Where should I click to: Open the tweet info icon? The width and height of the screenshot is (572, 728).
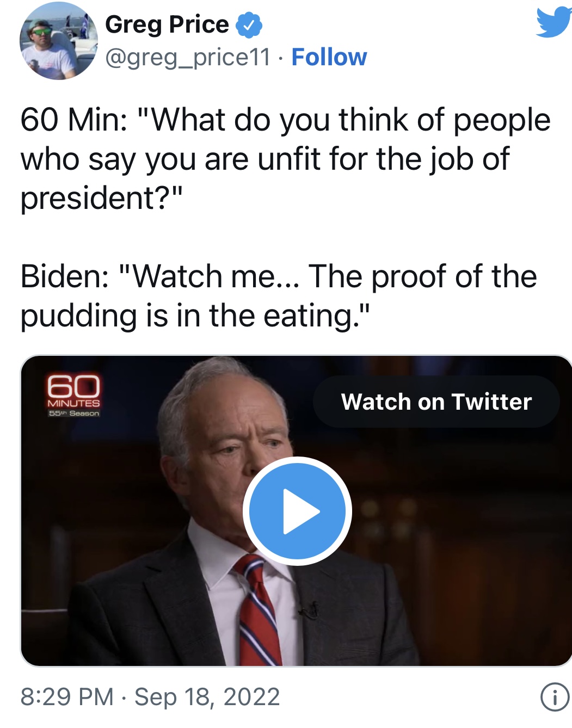555,697
